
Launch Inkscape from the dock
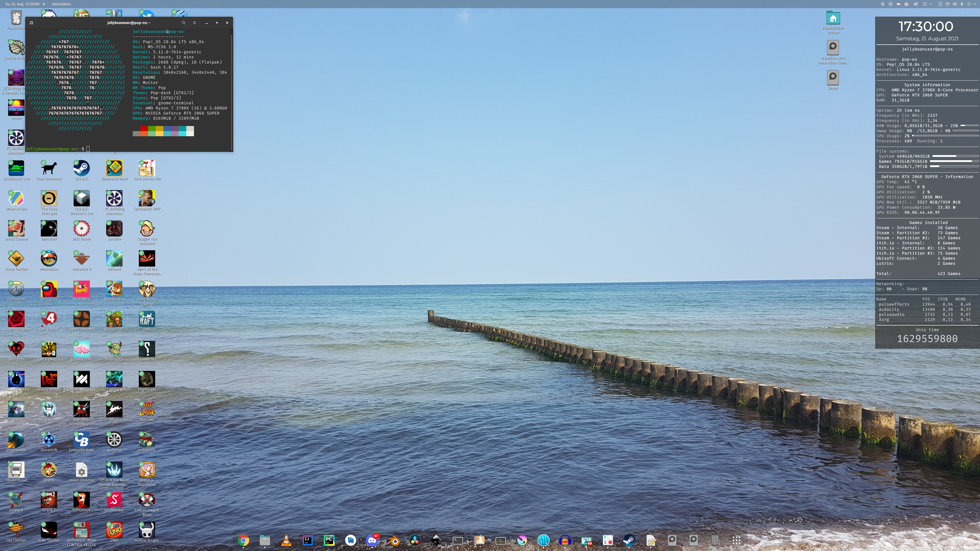point(436,540)
